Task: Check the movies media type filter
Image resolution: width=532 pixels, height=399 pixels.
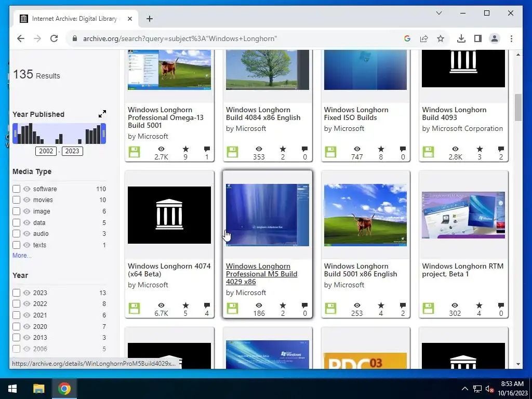Action: (16, 200)
